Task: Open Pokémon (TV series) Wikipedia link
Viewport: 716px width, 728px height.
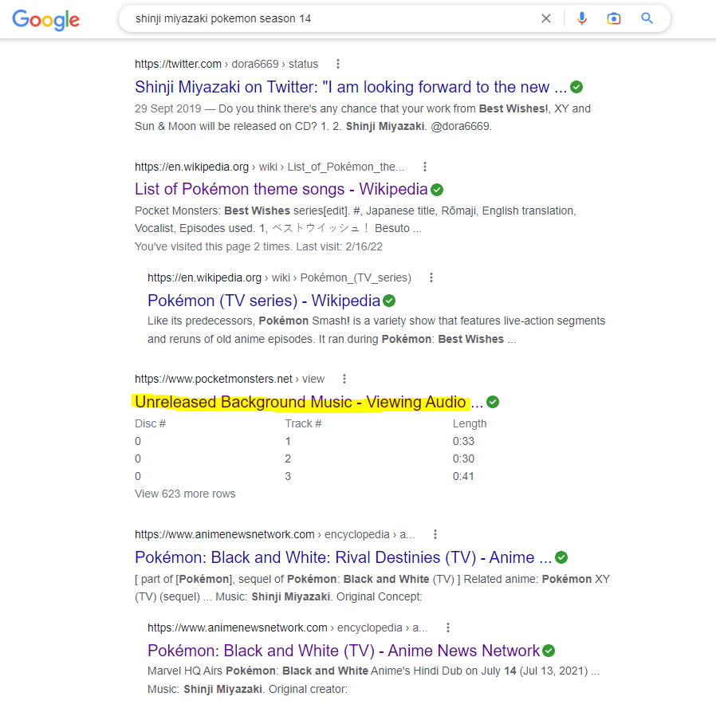Action: coord(264,301)
